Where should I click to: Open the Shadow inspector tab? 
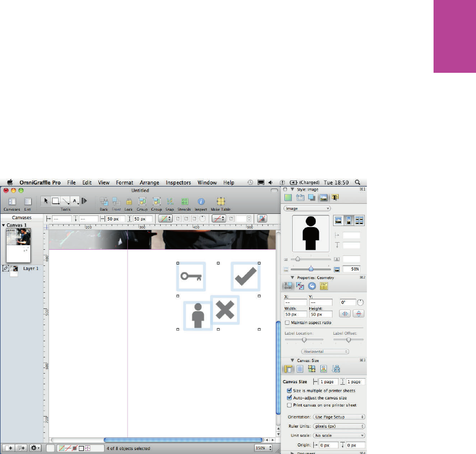311,198
